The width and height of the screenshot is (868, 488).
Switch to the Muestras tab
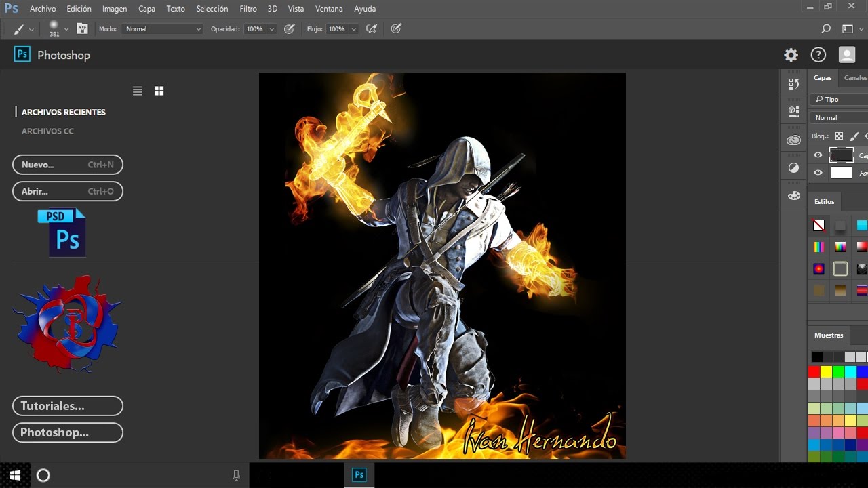829,335
